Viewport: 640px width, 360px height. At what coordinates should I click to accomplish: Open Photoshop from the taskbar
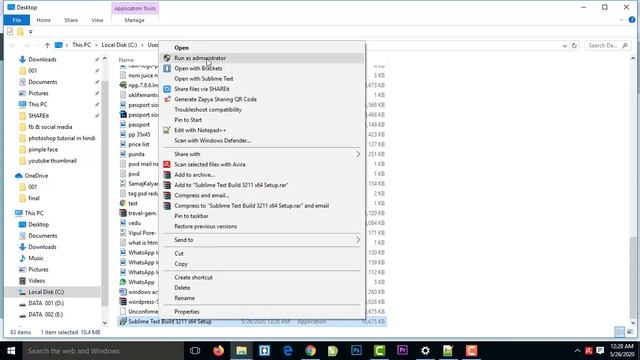pos(356,351)
